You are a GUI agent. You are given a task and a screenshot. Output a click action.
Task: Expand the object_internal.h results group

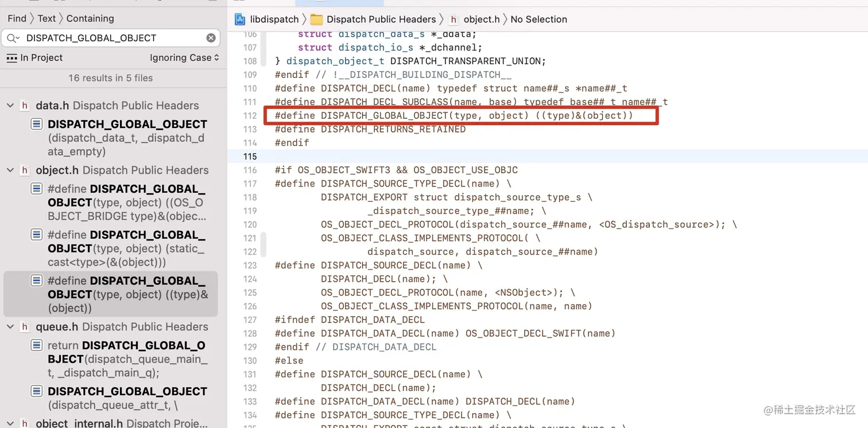click(10, 423)
